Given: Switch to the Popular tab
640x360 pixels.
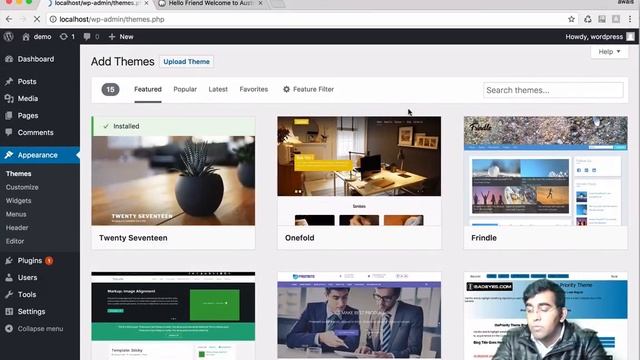Looking at the screenshot, I should [x=185, y=89].
